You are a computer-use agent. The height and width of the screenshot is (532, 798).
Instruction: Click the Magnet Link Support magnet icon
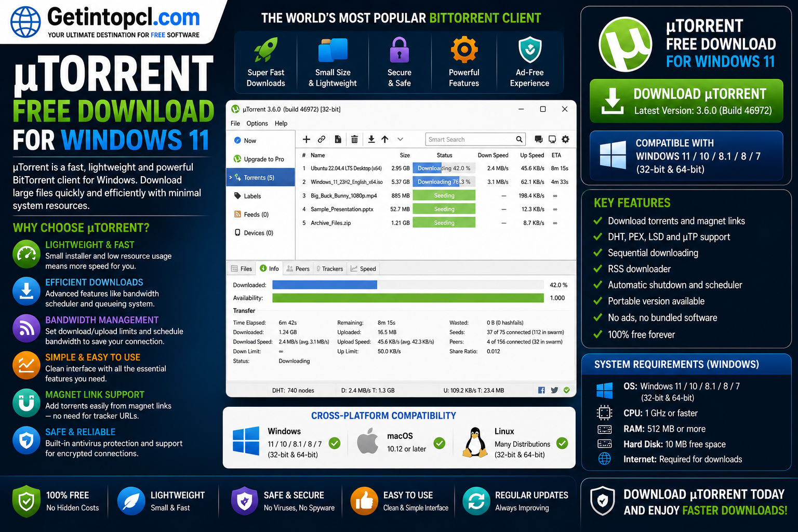(x=26, y=403)
